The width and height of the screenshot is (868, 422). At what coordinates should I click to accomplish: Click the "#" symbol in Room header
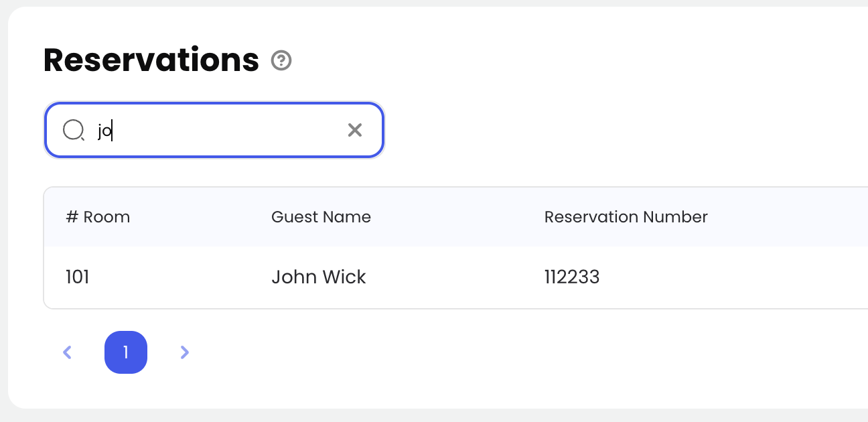[72, 217]
